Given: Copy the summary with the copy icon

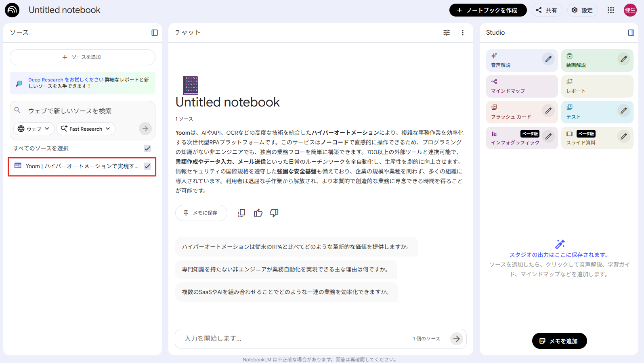Looking at the screenshot, I should [x=241, y=213].
